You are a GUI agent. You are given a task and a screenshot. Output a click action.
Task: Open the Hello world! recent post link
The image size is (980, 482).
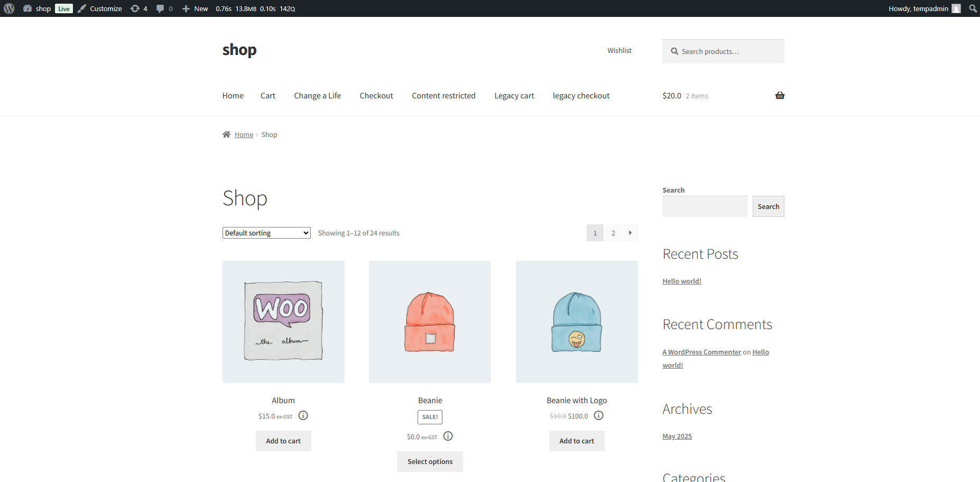(681, 281)
